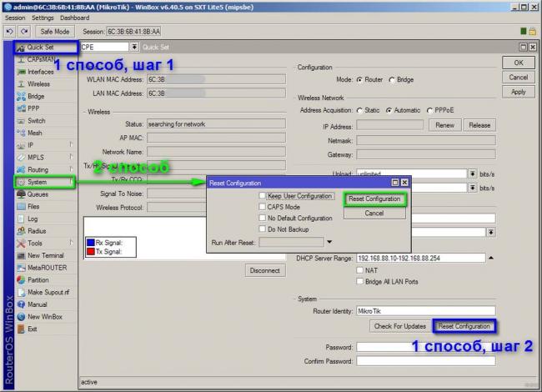Collapse the DHCP Server Range arrow
The height and width of the screenshot is (392, 542).
tap(491, 258)
